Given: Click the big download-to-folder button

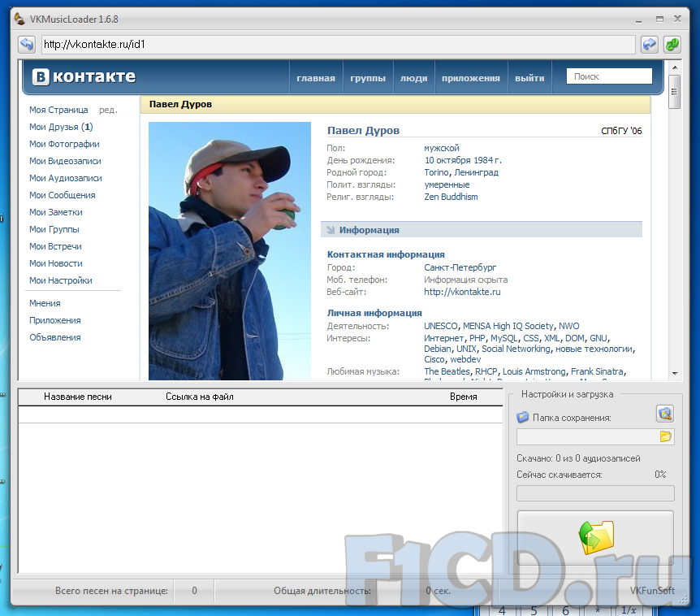Looking at the screenshot, I should pyautogui.click(x=595, y=537).
